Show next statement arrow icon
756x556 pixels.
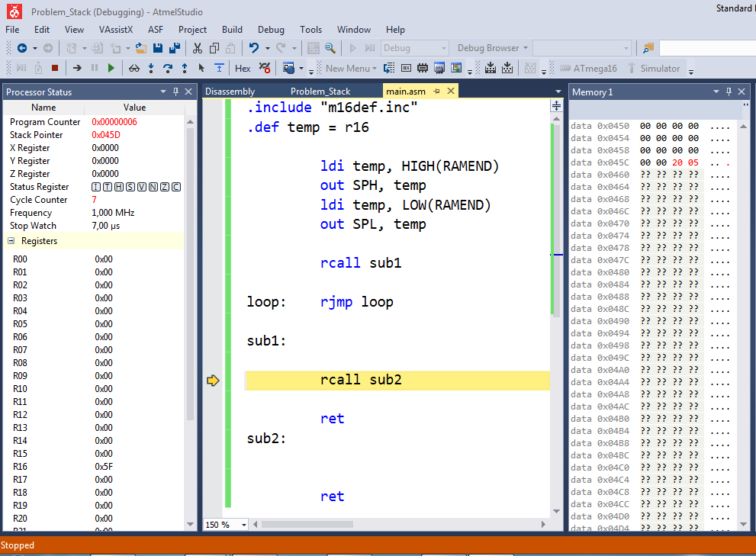(x=77, y=68)
